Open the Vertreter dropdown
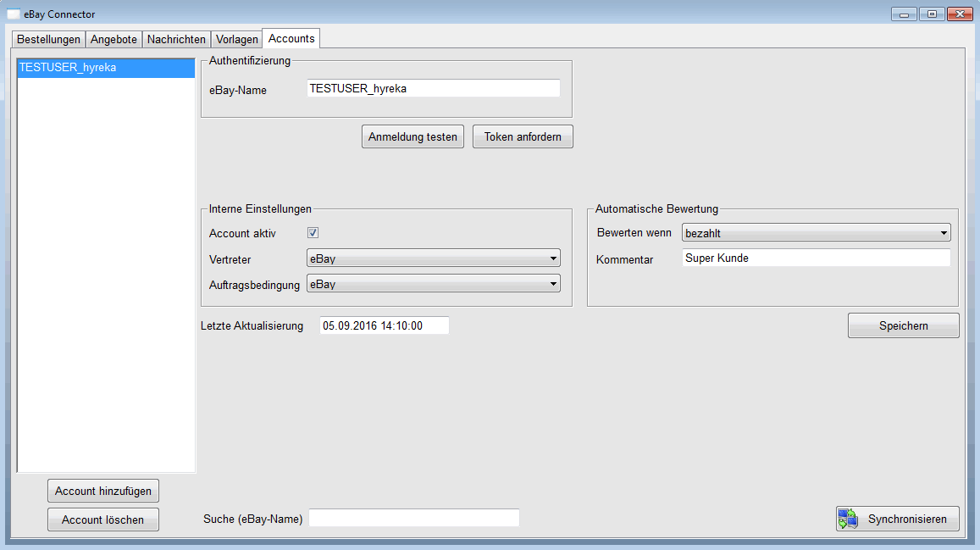The width and height of the screenshot is (980, 550). (434, 258)
